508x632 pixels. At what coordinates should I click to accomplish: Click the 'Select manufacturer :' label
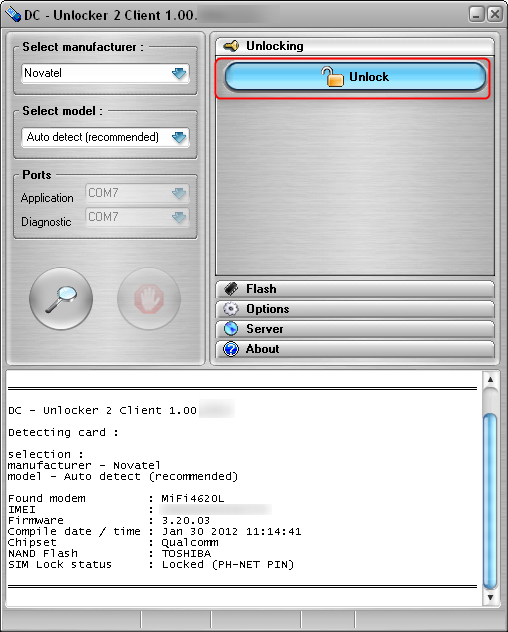pyautogui.click(x=83, y=47)
